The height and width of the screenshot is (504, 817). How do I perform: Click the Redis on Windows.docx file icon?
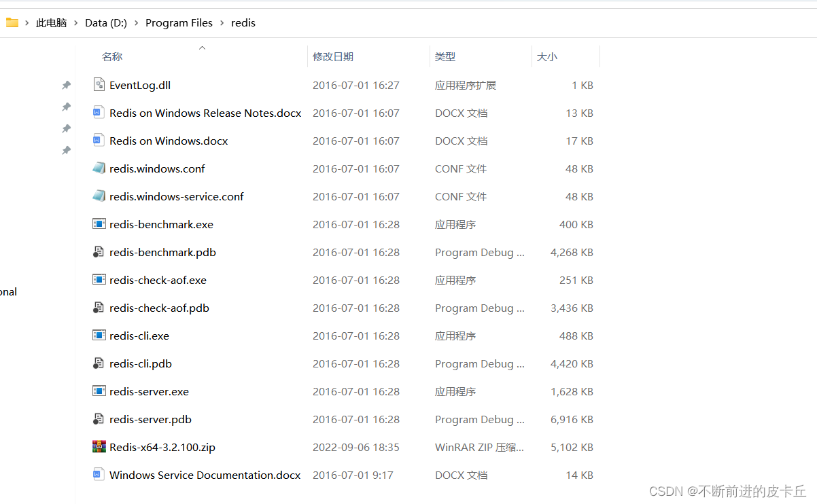(99, 141)
